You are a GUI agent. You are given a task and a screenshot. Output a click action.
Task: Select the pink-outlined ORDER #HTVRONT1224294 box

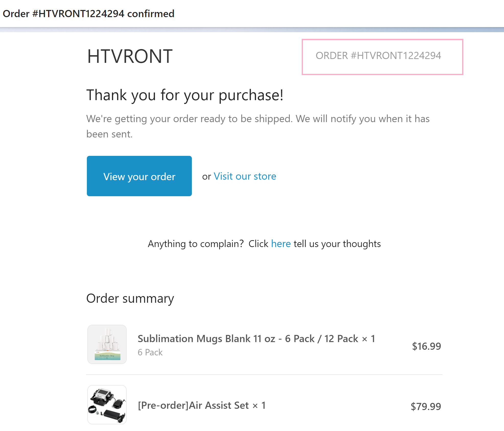382,57
